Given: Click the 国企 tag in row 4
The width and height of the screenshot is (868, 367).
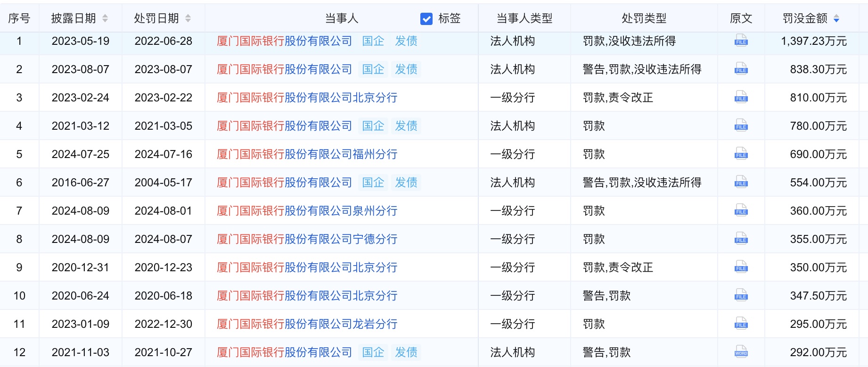Looking at the screenshot, I should pyautogui.click(x=373, y=126).
